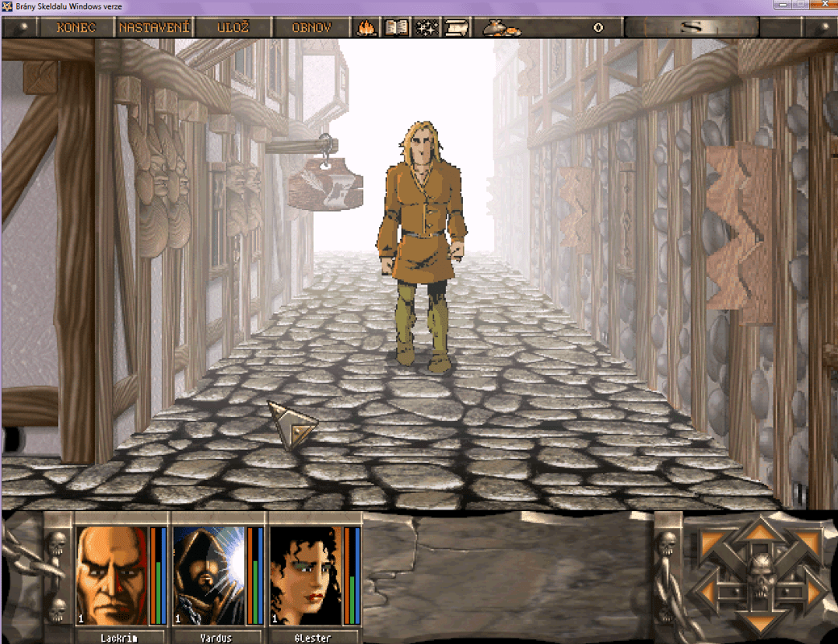
Task: Click the KONEC quit button
Action: [x=76, y=27]
